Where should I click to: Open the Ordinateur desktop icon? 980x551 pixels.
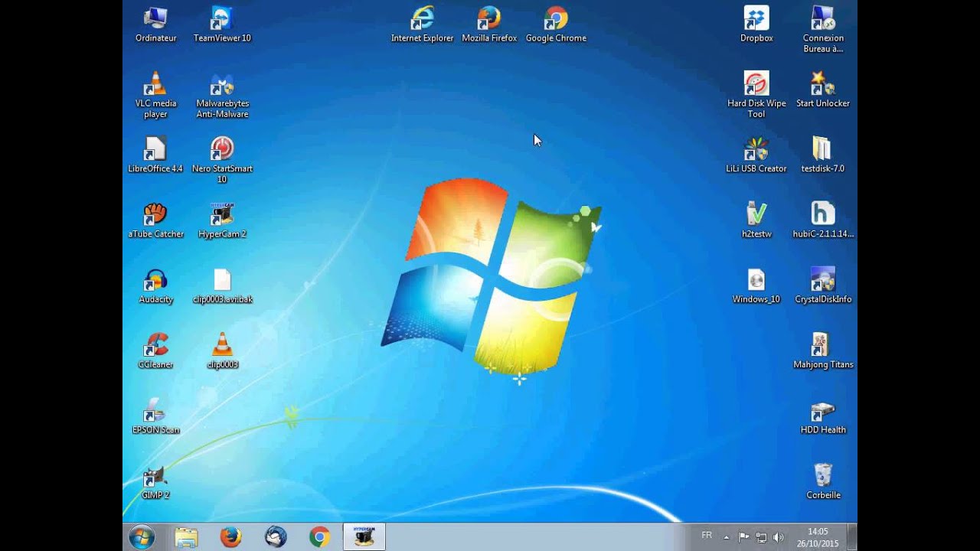pos(155,24)
